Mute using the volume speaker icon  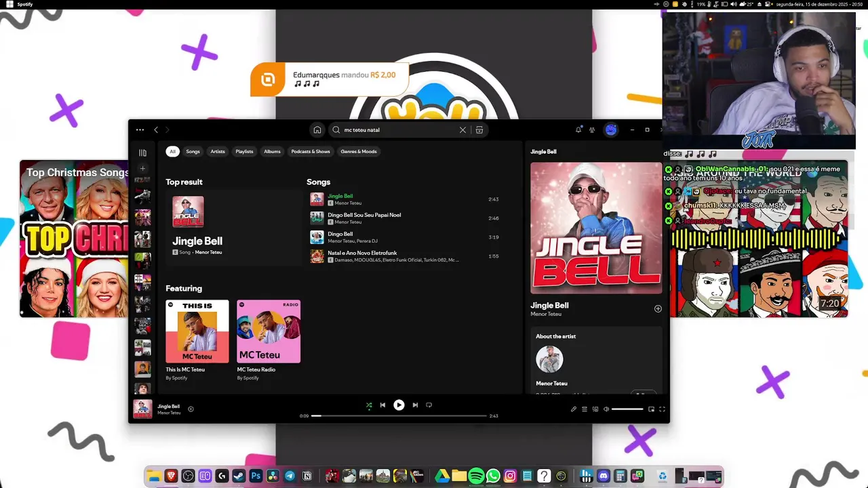tap(606, 409)
